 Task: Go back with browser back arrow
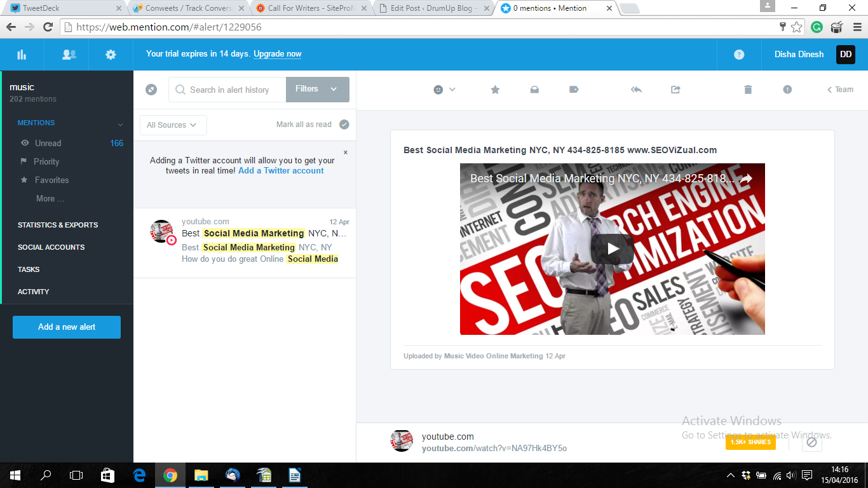tap(11, 27)
